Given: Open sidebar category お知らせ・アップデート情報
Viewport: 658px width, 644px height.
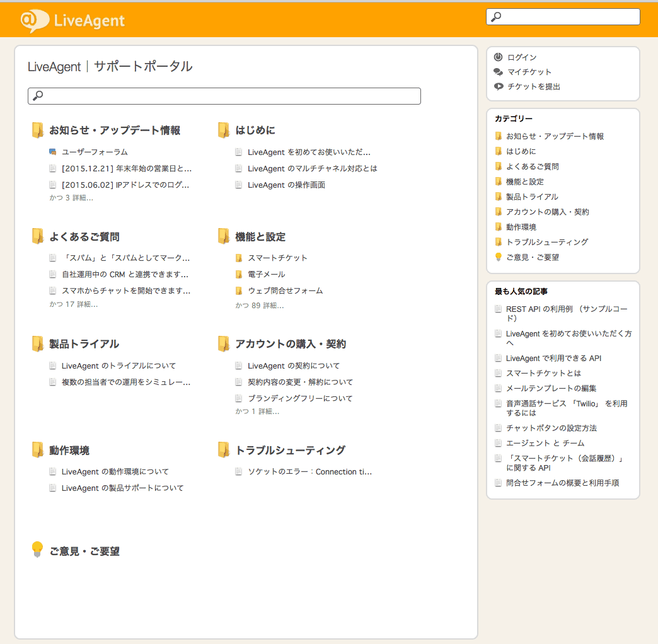Looking at the screenshot, I should point(555,136).
